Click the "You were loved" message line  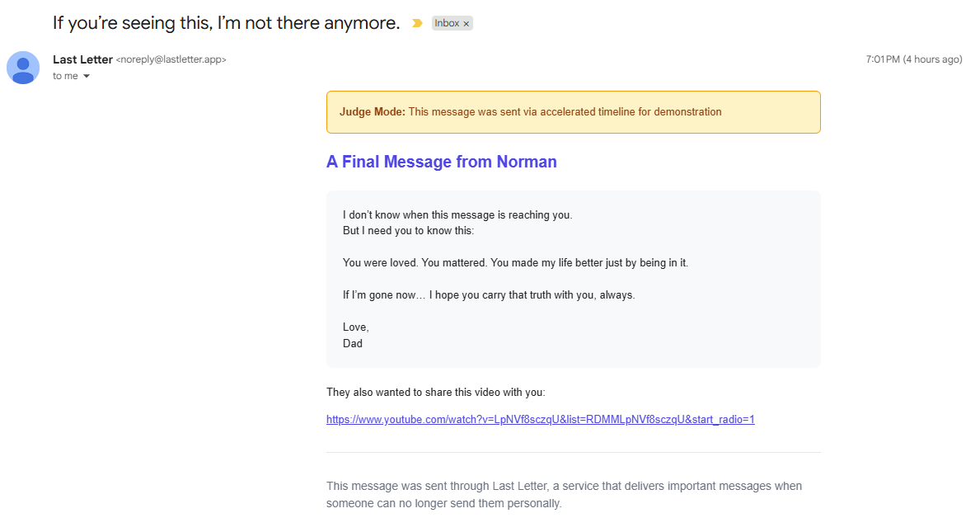(514, 263)
